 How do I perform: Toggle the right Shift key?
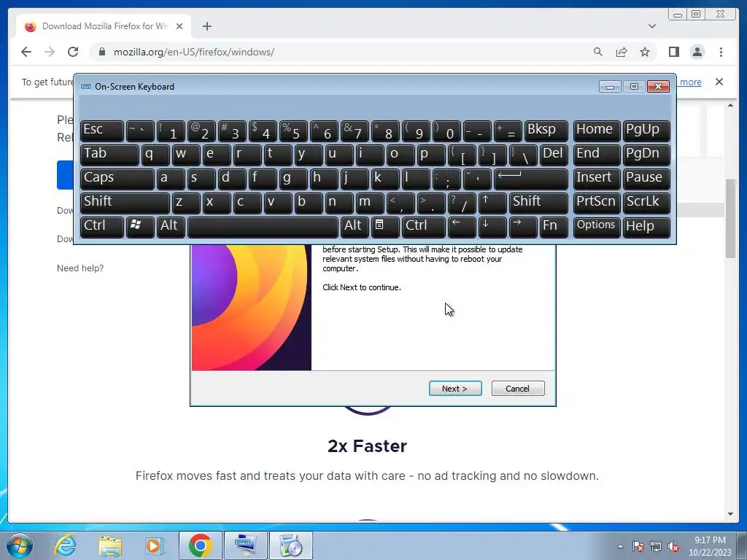pyautogui.click(x=539, y=203)
